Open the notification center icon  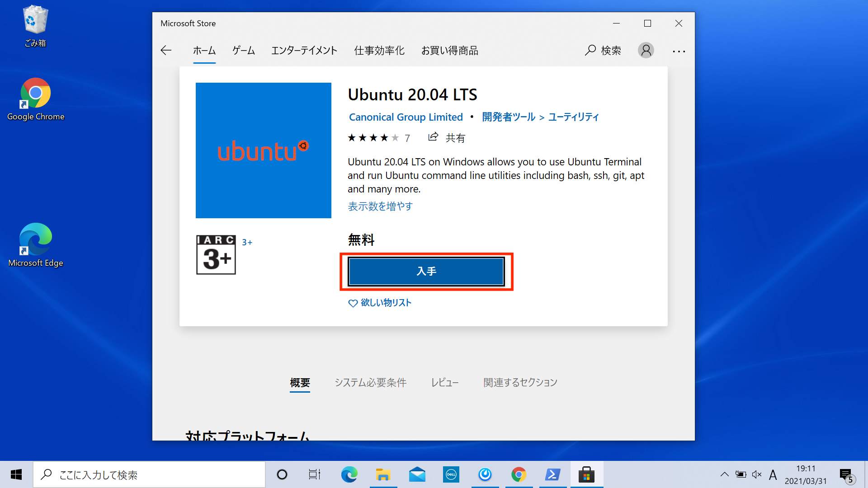click(846, 475)
